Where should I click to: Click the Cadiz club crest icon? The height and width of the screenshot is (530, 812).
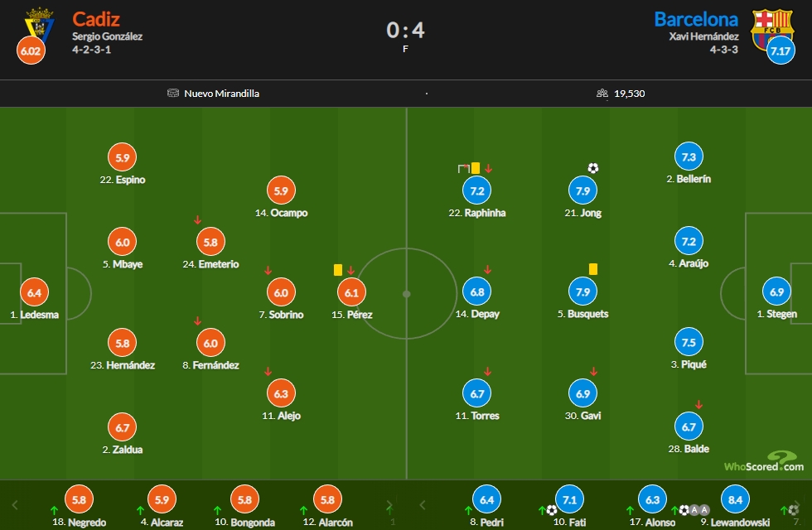coord(40,25)
